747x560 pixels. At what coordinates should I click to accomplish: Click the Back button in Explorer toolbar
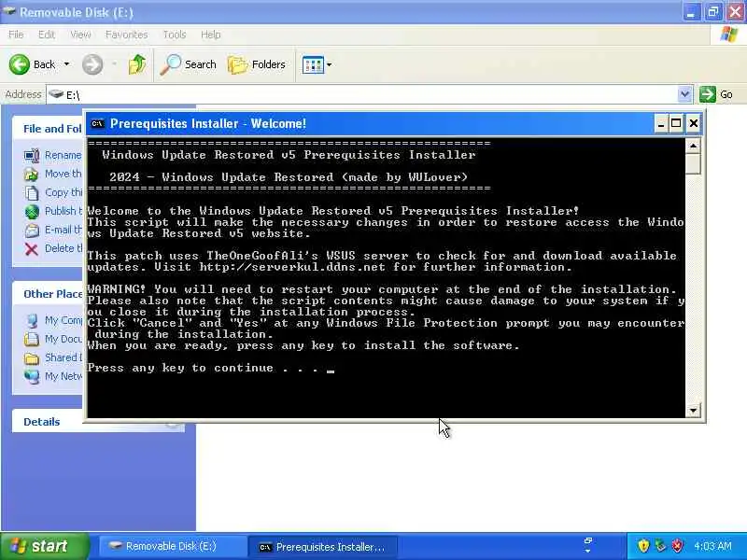(x=33, y=64)
